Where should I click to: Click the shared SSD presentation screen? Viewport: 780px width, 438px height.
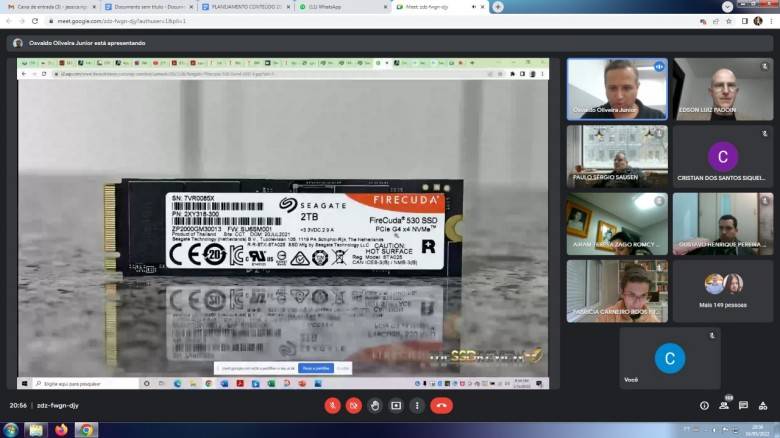tap(283, 223)
